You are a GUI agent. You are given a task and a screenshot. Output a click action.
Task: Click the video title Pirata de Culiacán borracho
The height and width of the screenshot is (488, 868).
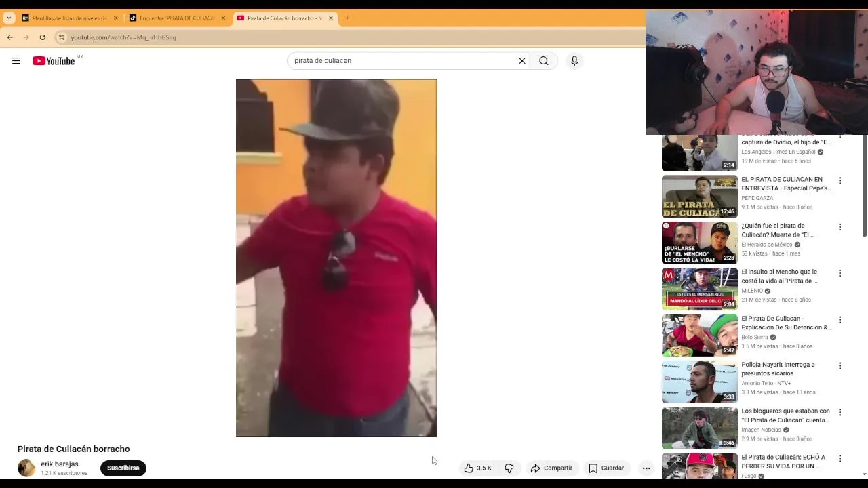[x=73, y=449]
